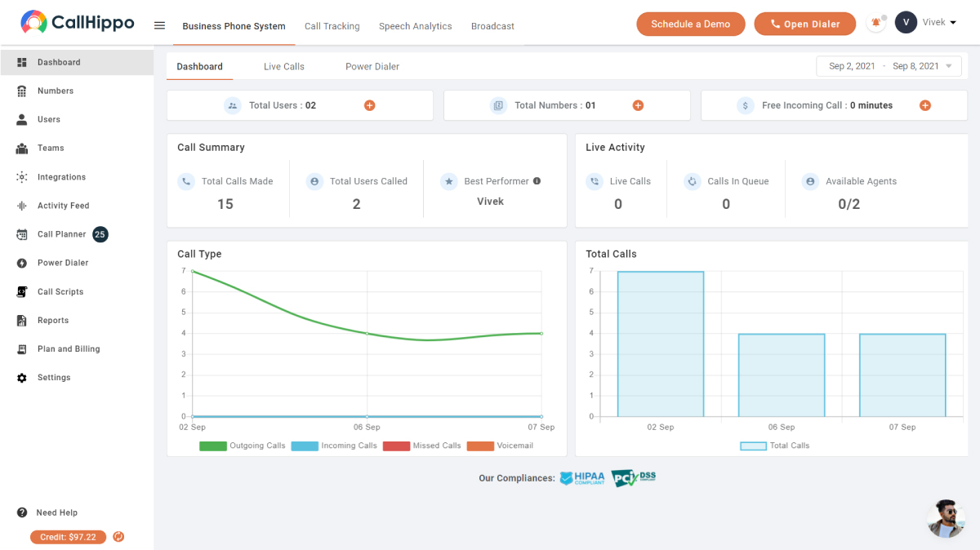Click plus icon beside Total Numbers
The image size is (980, 550).
639,105
